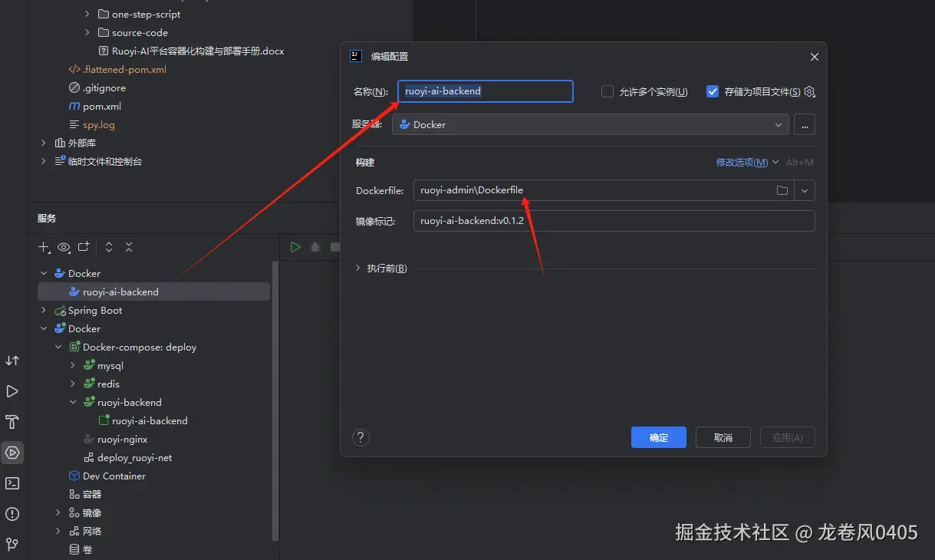
Task: Click the 镜像标记 input field
Action: [x=614, y=221]
